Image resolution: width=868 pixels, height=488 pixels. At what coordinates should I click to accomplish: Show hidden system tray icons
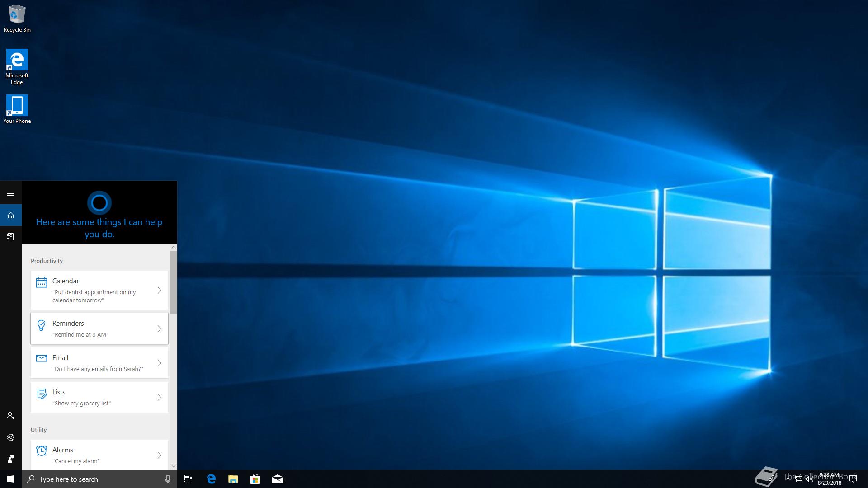[788, 479]
